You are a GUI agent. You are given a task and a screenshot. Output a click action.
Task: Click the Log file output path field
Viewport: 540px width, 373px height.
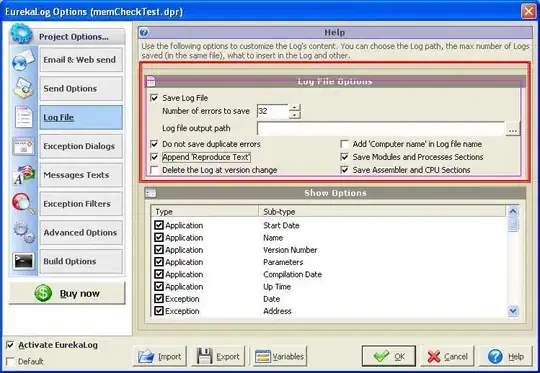[381, 128]
